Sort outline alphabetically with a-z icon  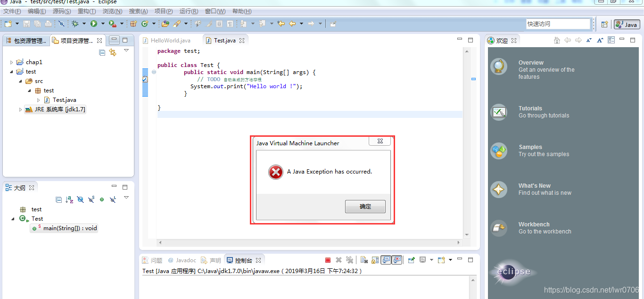(69, 199)
